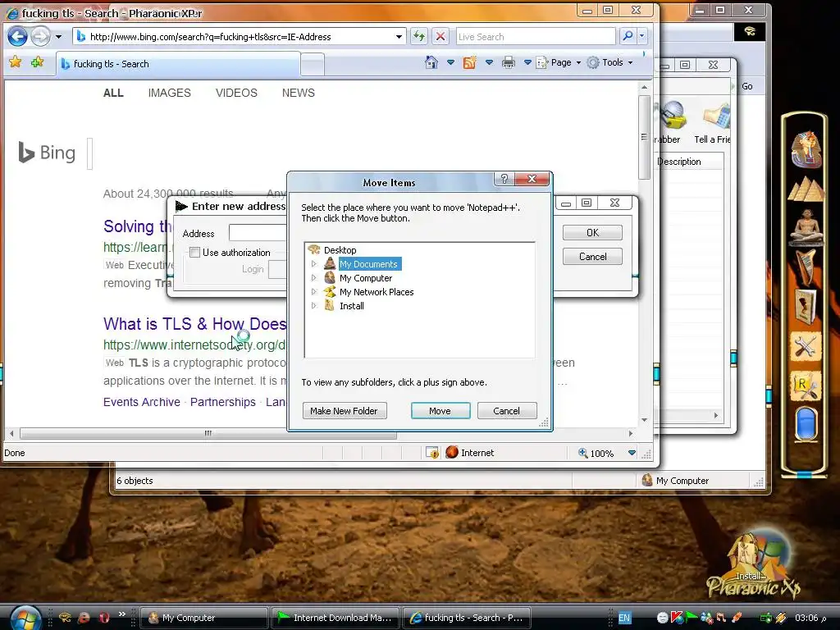Toggle the Use authorization checkbox

[x=195, y=253]
